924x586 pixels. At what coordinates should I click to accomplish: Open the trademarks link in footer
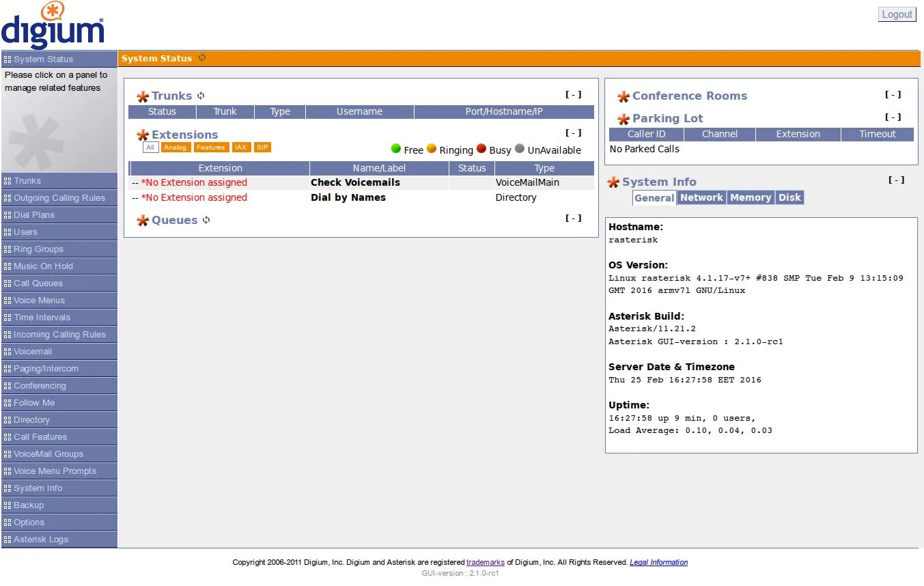[x=486, y=563]
